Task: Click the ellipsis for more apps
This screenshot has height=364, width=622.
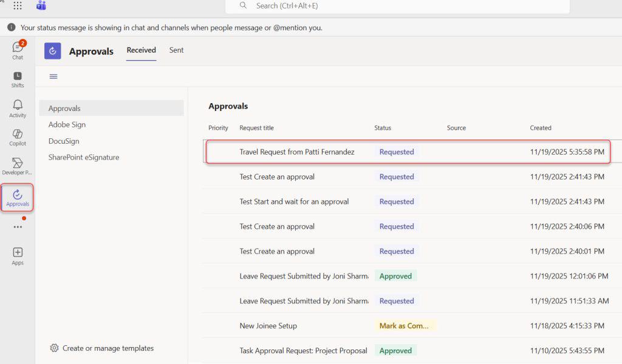Action: [x=17, y=226]
